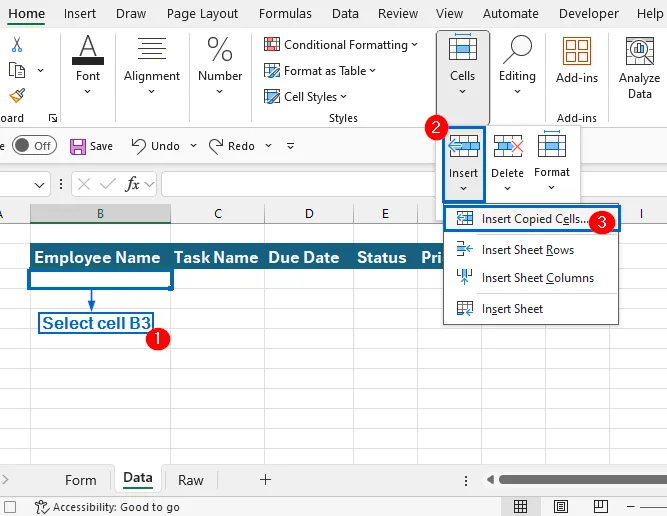Click the Cells group button

tap(462, 77)
